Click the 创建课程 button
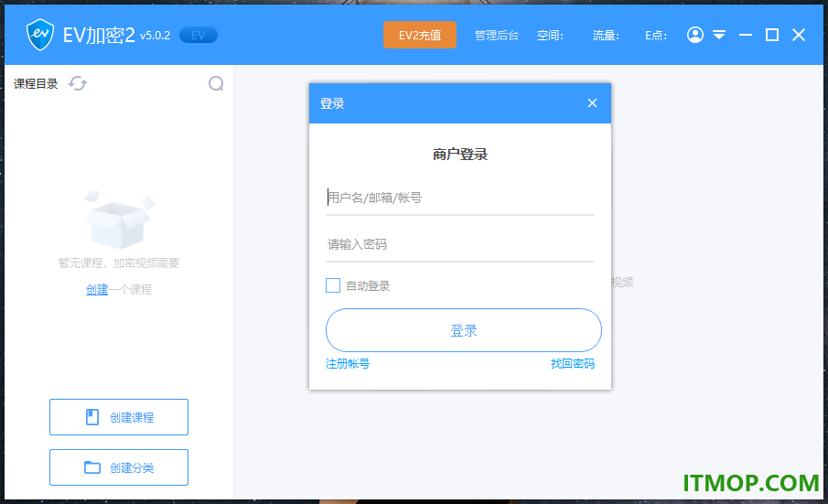This screenshot has width=828, height=504. (x=119, y=417)
